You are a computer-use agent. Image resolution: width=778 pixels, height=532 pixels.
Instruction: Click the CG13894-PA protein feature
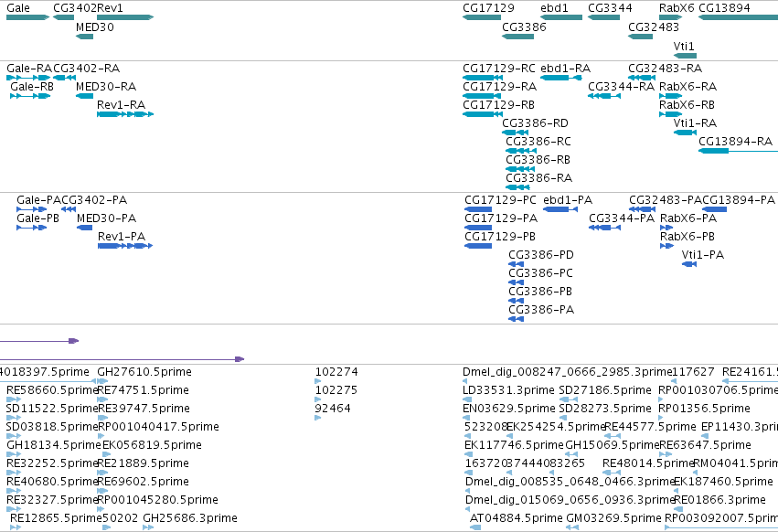click(715, 209)
